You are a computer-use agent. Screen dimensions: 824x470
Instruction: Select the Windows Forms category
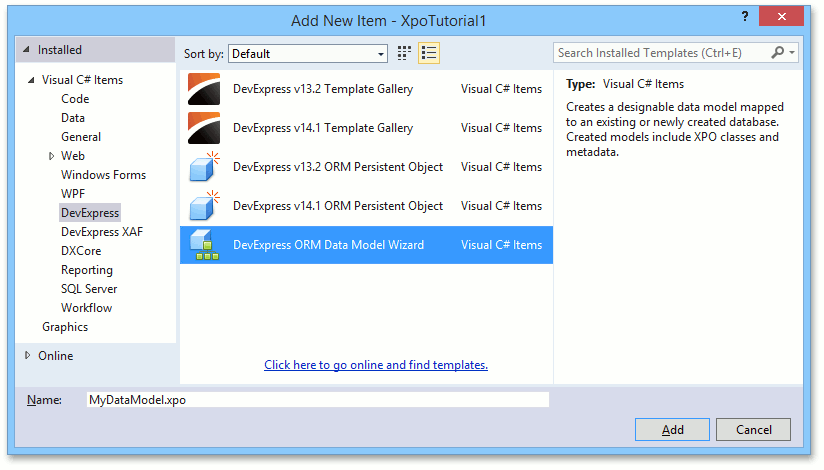click(103, 175)
